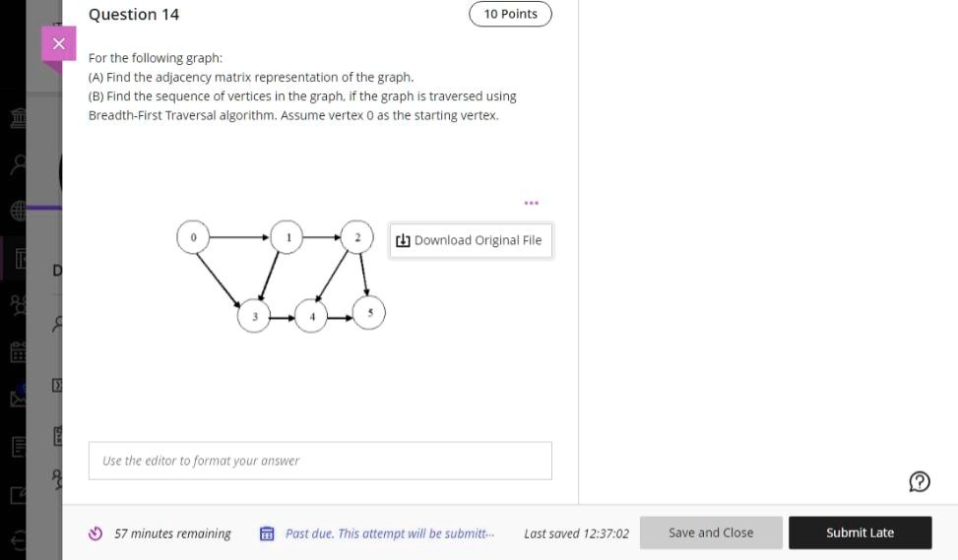Open the image options ellipsis menu
The width and height of the screenshot is (958, 560).
[x=532, y=203]
